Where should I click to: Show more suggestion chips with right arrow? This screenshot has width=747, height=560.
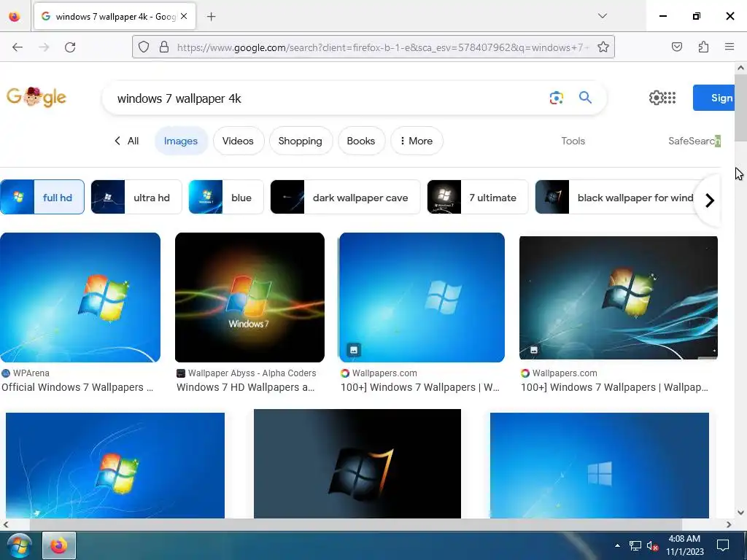tap(710, 201)
